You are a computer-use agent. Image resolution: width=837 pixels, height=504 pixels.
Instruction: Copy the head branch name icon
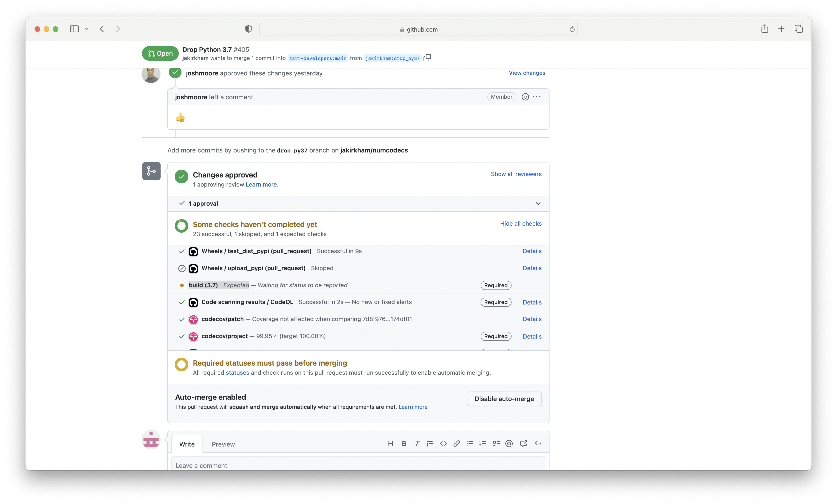427,58
